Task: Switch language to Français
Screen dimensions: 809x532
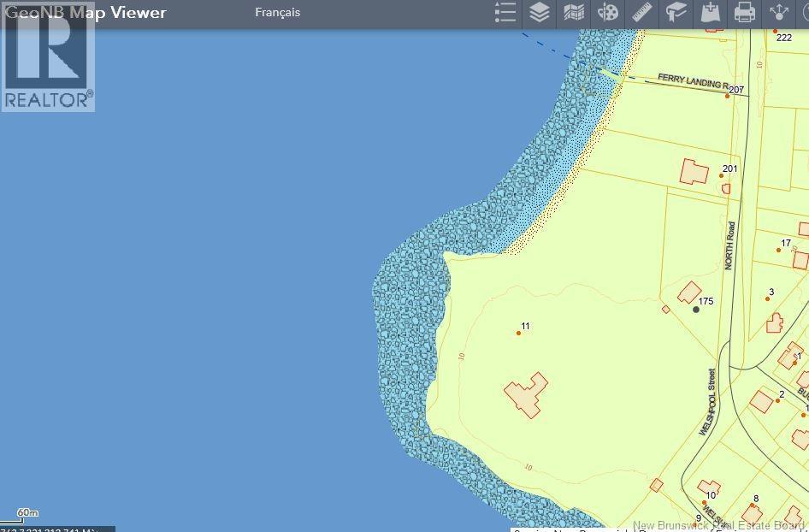Action: tap(277, 13)
